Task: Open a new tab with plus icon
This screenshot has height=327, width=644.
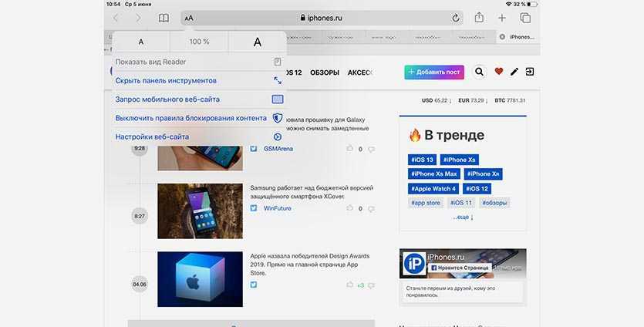Action: click(x=502, y=18)
